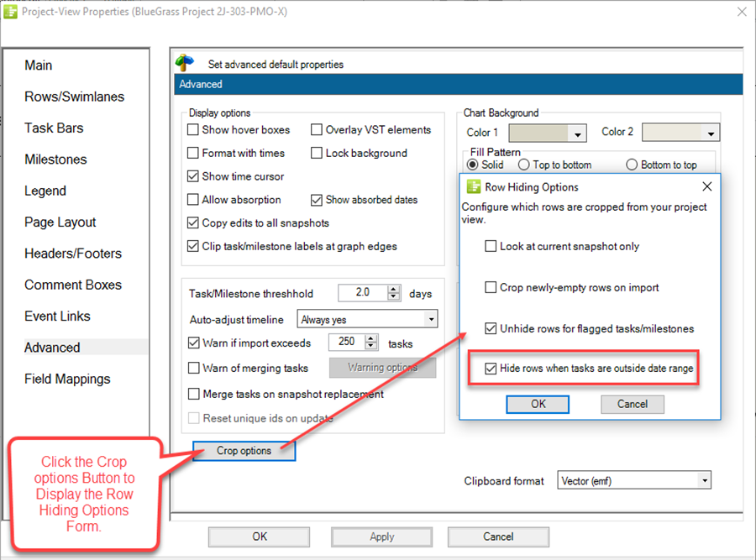Click the green tree icon beside Set advanced default properties

click(185, 61)
